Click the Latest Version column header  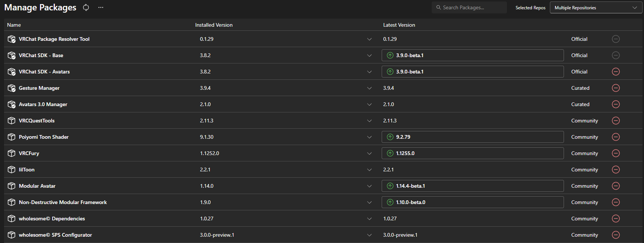399,25
